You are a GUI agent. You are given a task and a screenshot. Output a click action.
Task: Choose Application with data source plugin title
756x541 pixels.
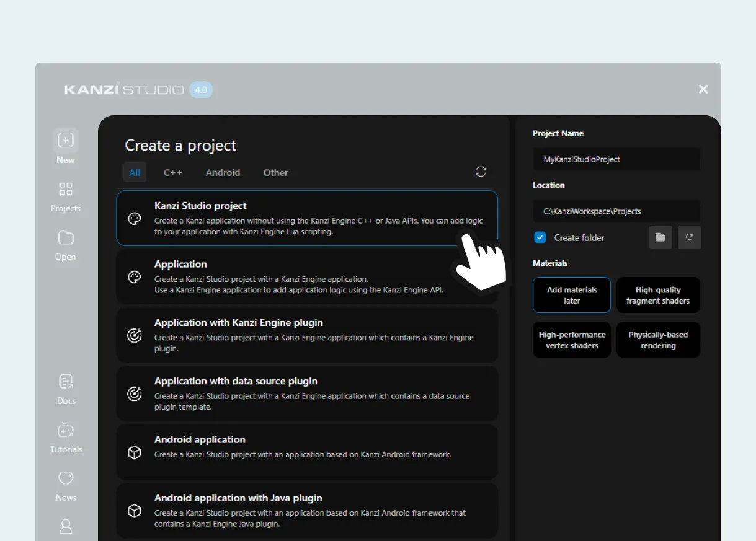tap(236, 380)
